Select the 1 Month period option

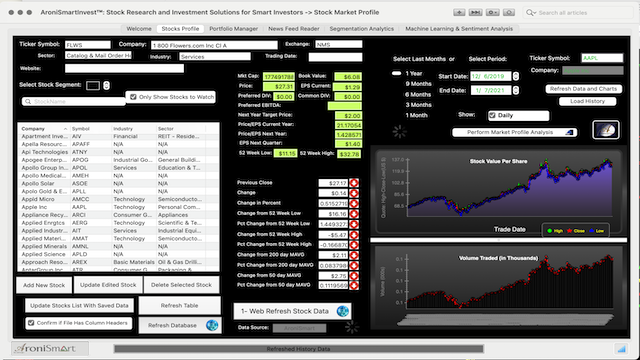tap(416, 116)
